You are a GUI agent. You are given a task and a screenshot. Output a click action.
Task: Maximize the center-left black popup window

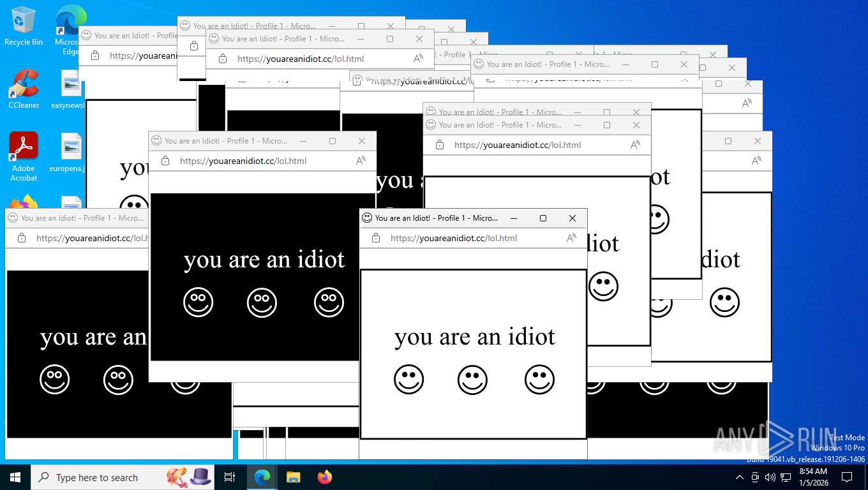coord(333,141)
